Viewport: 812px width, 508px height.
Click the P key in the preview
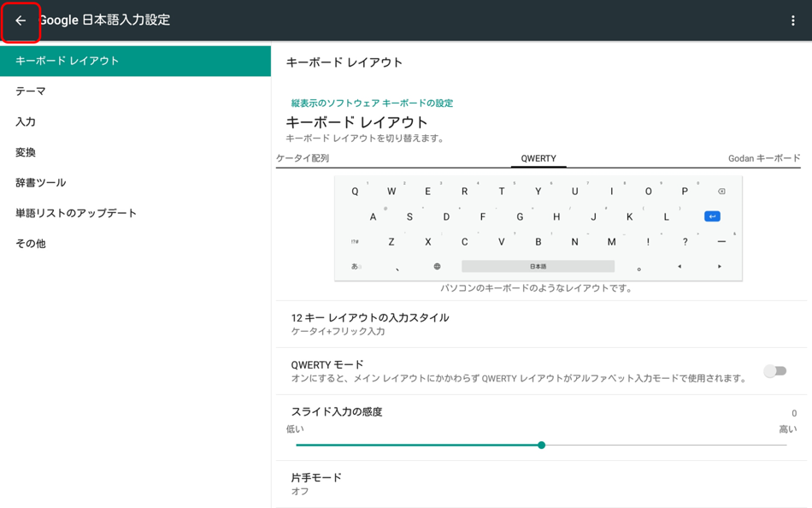(x=685, y=192)
